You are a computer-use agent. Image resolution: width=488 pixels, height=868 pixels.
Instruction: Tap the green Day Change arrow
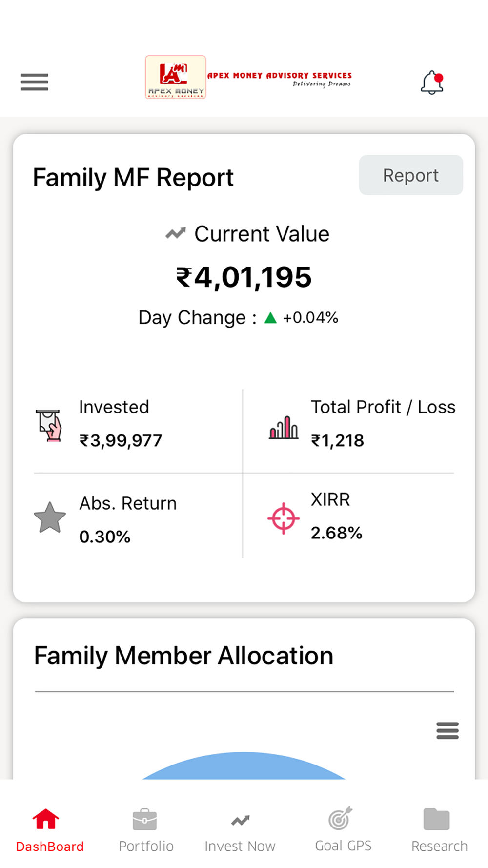click(270, 318)
